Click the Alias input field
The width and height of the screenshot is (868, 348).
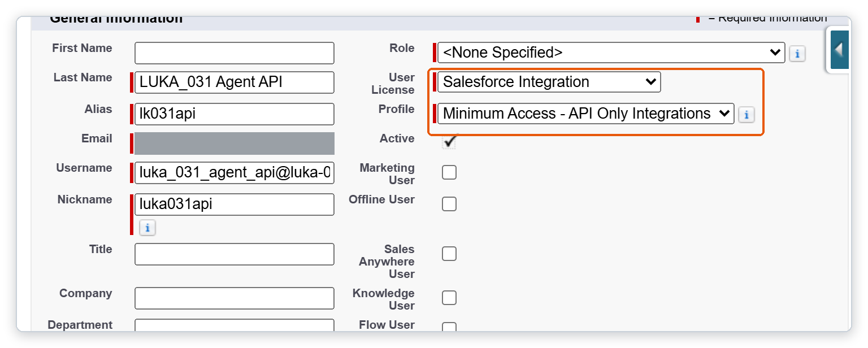click(x=235, y=114)
